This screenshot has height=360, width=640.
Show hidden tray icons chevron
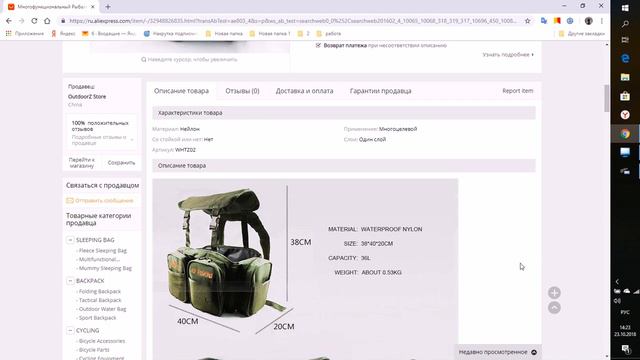tap(617, 281)
